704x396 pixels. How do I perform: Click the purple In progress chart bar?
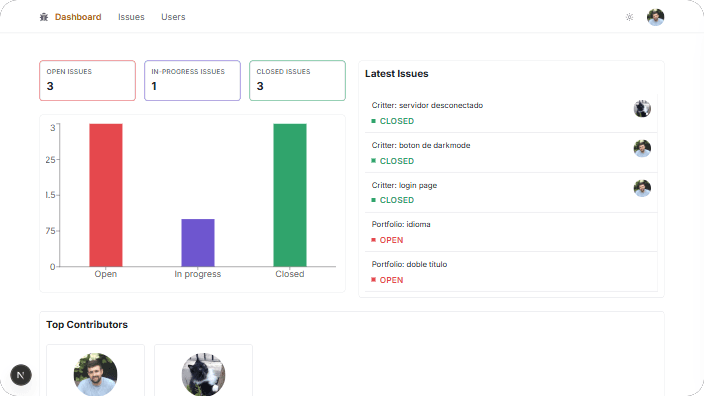coord(198,242)
